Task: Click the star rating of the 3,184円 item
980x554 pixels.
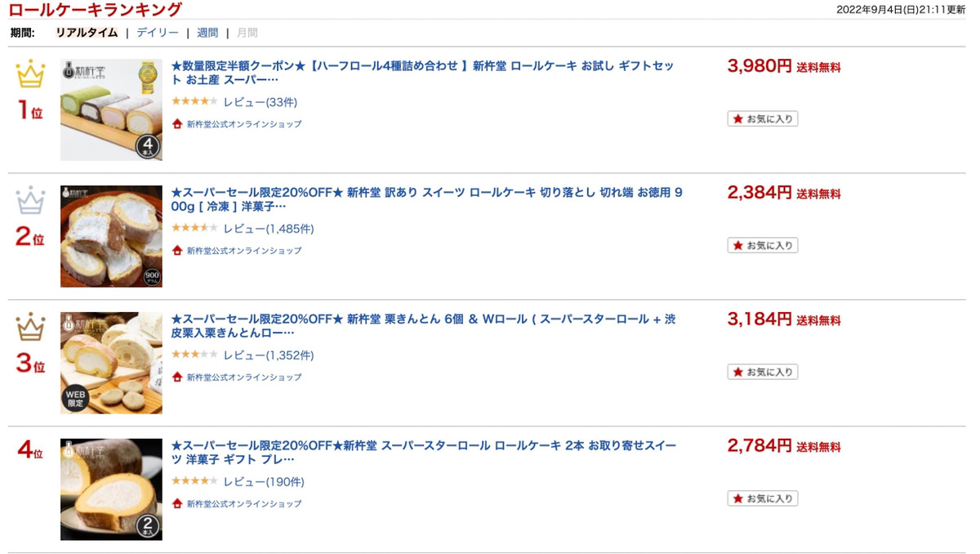Action: [x=194, y=355]
